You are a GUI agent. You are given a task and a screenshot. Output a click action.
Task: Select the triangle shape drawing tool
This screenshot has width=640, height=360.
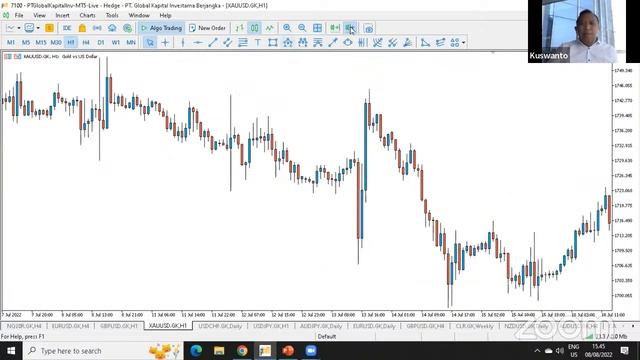[425, 42]
